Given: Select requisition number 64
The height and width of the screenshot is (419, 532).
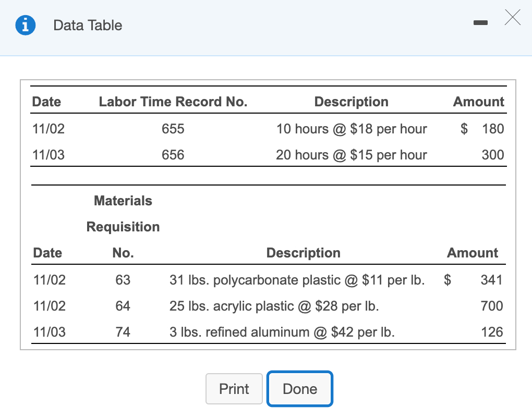Looking at the screenshot, I should tap(123, 306).
